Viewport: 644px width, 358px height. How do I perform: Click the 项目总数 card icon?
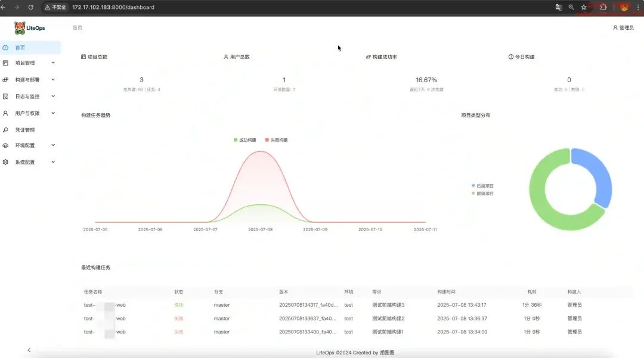click(x=83, y=57)
